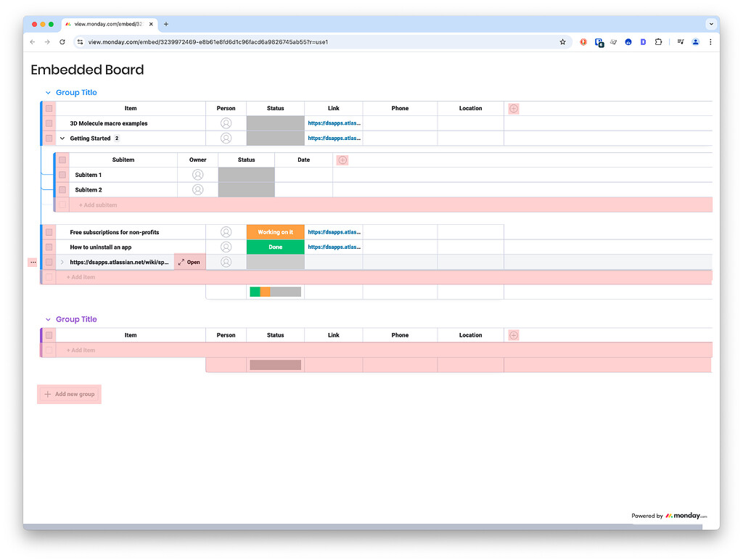The height and width of the screenshot is (560, 743).
Task: Click the add column plus in subitems table
Action: [342, 159]
